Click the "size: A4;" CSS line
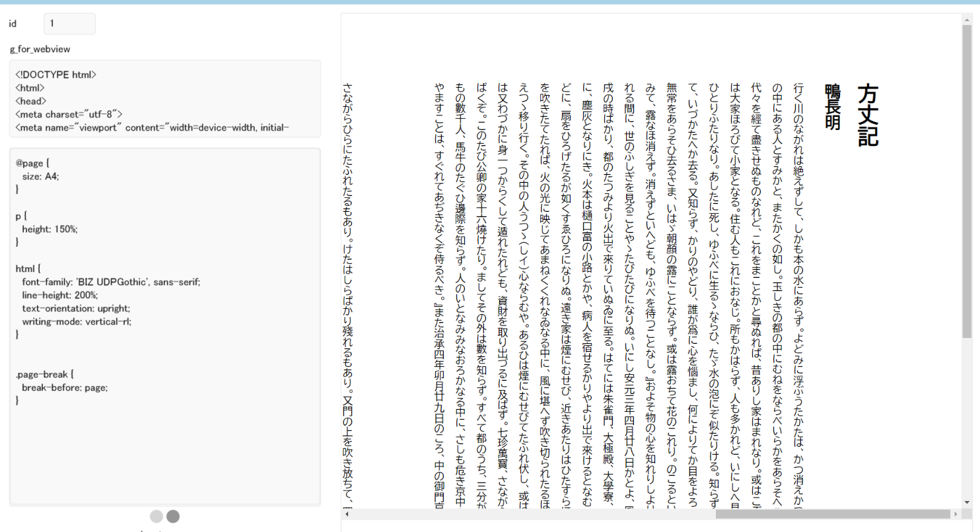The width and height of the screenshot is (980, 532). pyautogui.click(x=40, y=176)
